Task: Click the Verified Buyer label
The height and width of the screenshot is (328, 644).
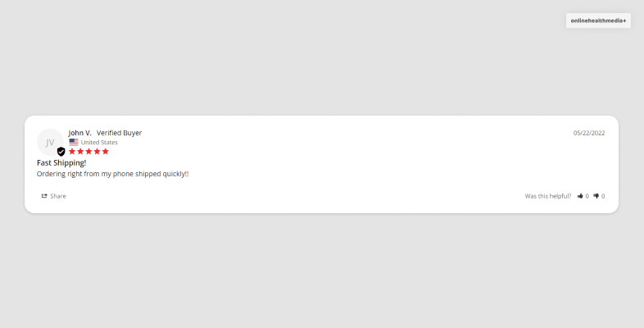Action: tap(119, 133)
